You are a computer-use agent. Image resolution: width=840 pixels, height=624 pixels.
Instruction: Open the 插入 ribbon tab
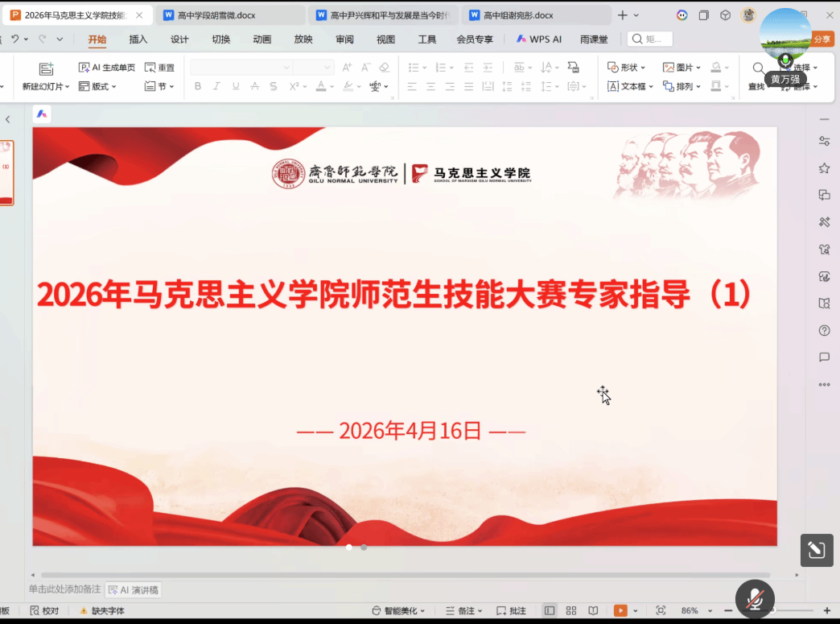coord(138,39)
